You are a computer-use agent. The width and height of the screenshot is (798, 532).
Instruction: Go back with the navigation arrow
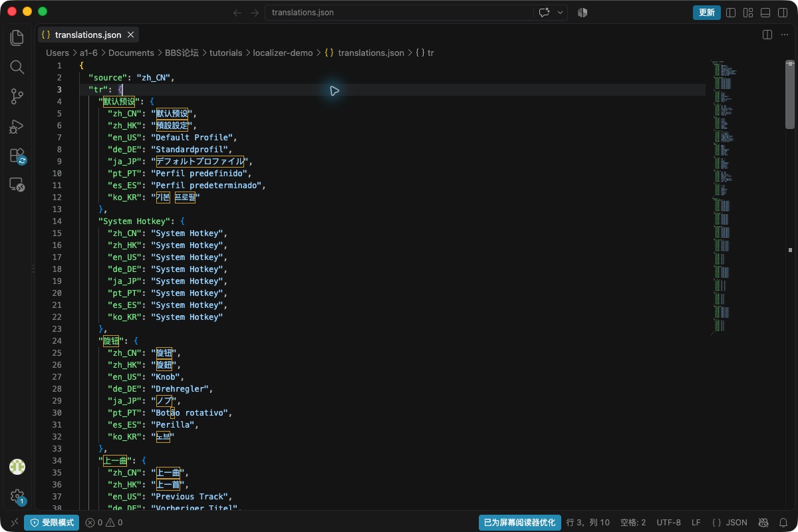(x=237, y=13)
